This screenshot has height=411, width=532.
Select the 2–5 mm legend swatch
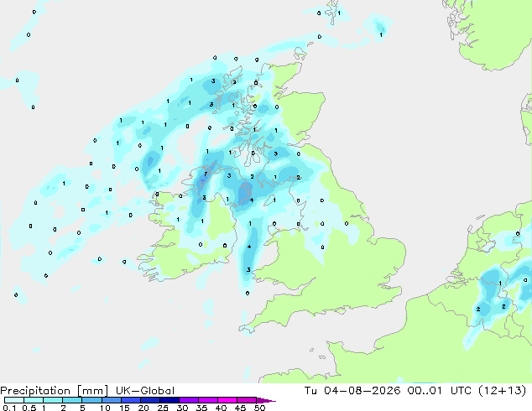[72, 400]
